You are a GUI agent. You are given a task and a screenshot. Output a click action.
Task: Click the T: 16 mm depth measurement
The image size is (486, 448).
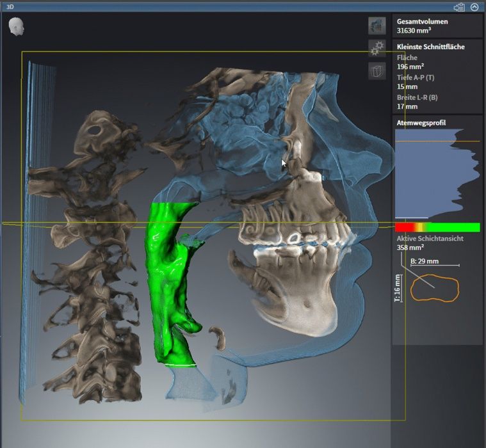click(398, 287)
